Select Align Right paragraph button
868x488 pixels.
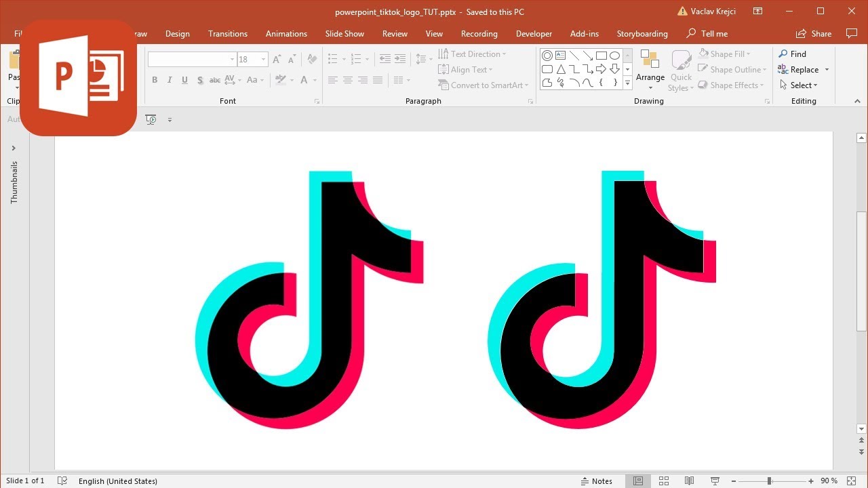click(x=363, y=80)
